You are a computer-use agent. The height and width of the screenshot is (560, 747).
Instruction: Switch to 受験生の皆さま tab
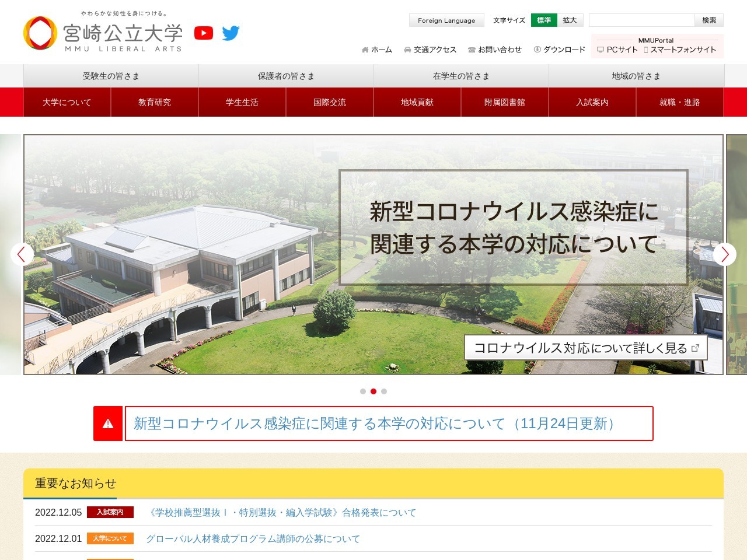[111, 76]
